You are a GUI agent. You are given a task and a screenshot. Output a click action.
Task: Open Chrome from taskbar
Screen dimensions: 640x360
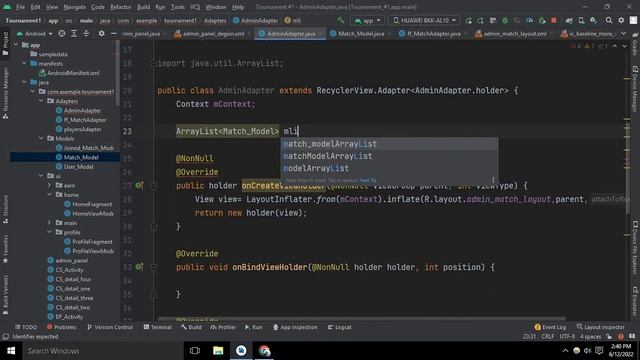click(x=264, y=351)
